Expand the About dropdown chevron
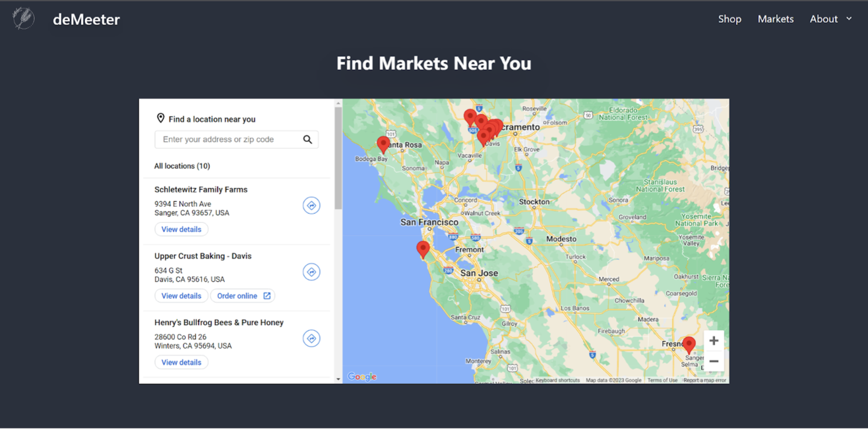 click(849, 19)
